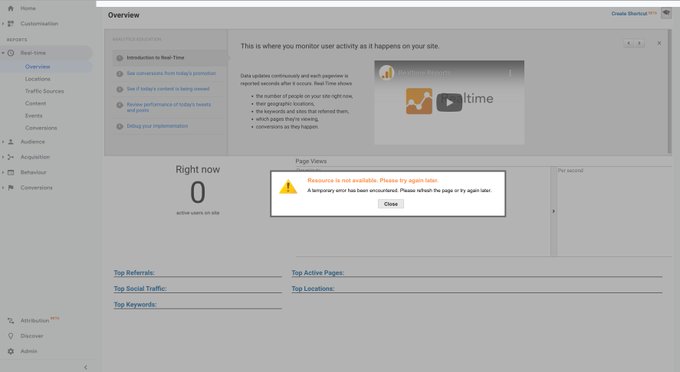Click the video options three-dot icon
Screen dimensions: 680x372
point(510,73)
